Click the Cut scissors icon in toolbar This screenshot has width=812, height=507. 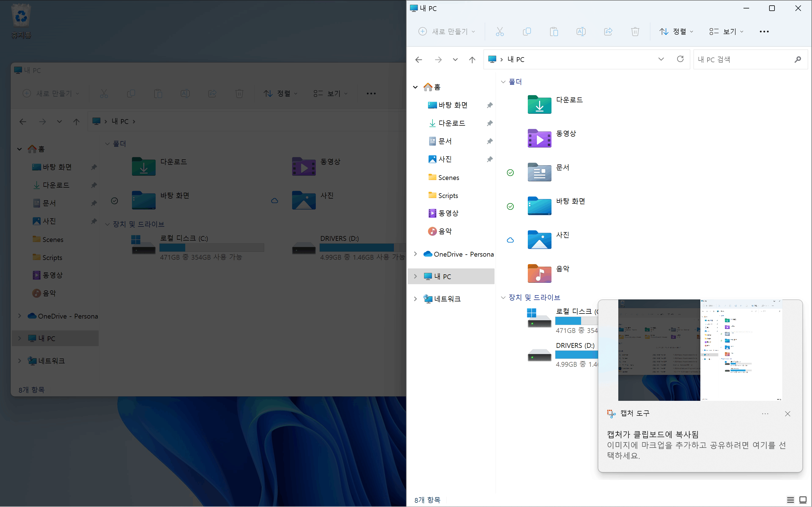pyautogui.click(x=500, y=32)
